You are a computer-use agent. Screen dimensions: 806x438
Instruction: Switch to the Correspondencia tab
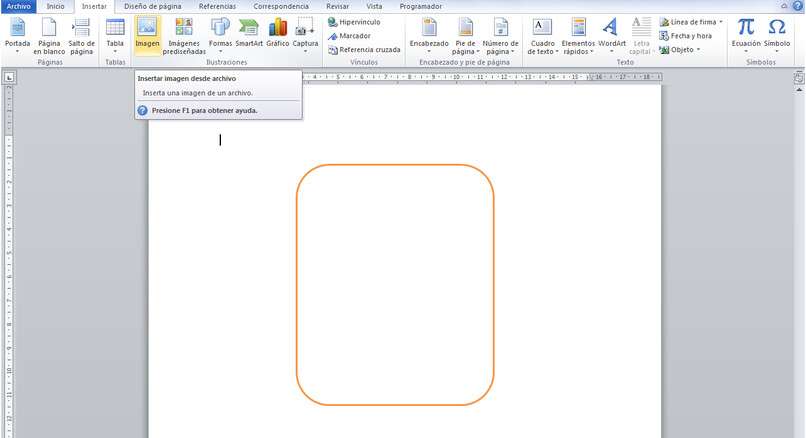(x=281, y=7)
